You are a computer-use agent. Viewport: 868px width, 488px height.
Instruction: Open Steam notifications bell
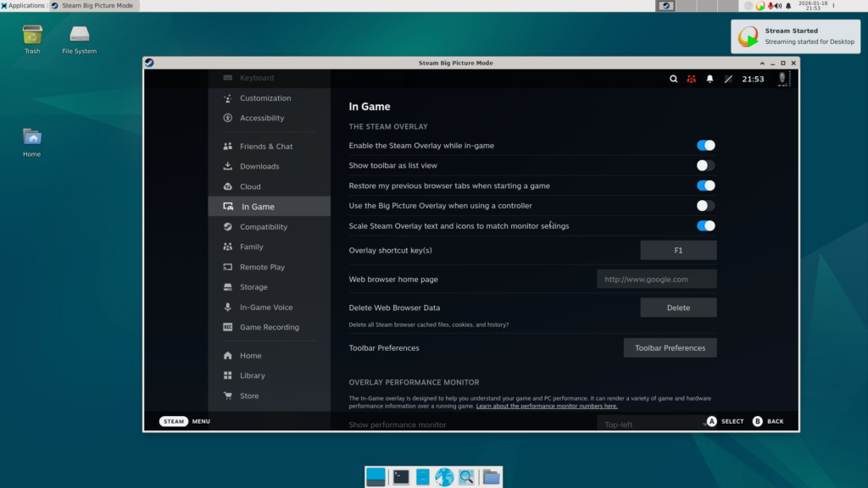tap(709, 79)
